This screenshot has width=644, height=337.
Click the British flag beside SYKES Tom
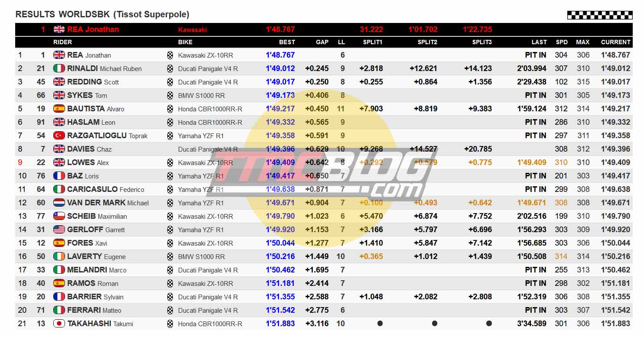[59, 95]
